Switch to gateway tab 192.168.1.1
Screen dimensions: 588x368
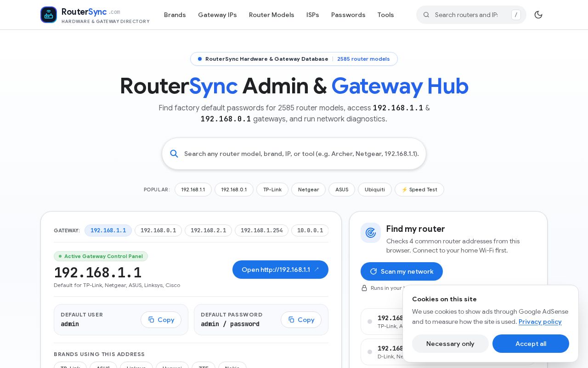coord(108,230)
